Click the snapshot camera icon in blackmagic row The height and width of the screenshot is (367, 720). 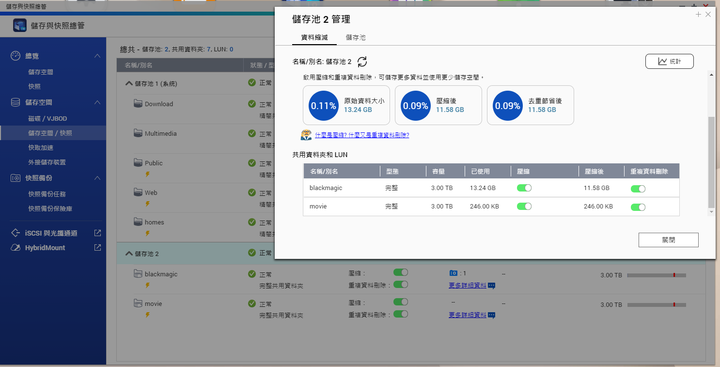pyautogui.click(x=453, y=273)
